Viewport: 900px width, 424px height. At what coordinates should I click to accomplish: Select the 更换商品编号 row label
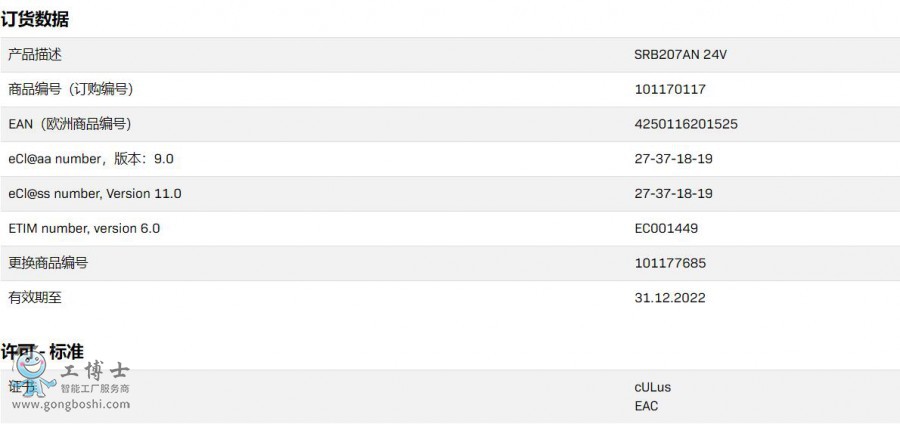48,263
